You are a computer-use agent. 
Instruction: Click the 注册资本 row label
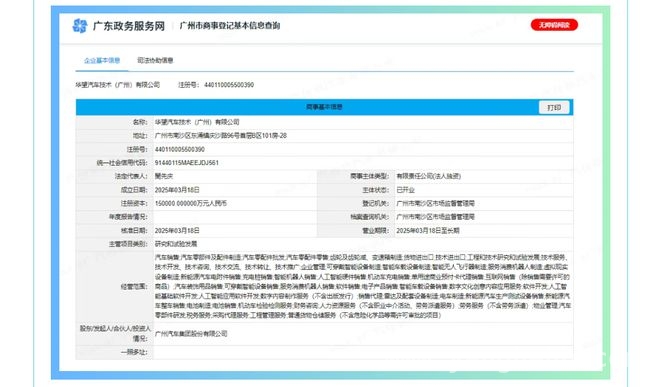[134, 203]
